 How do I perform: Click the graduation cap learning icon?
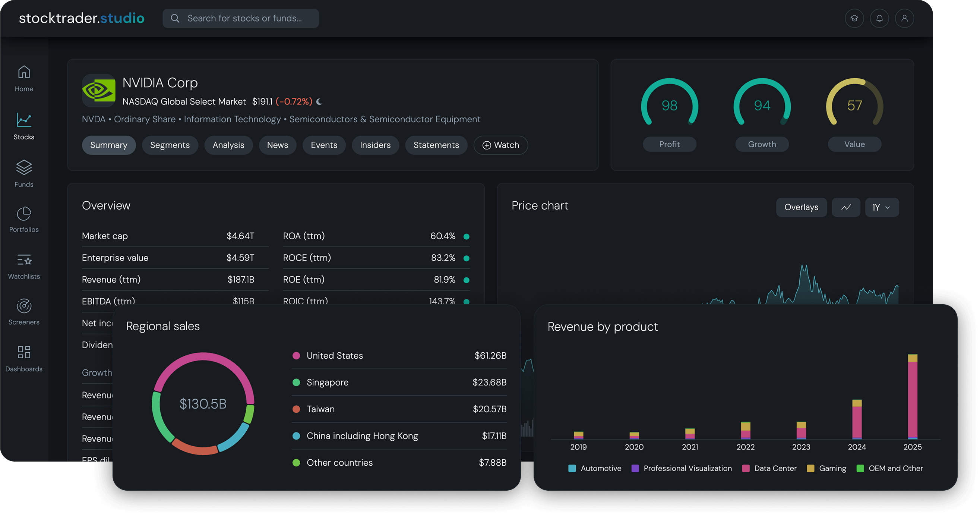(x=854, y=18)
